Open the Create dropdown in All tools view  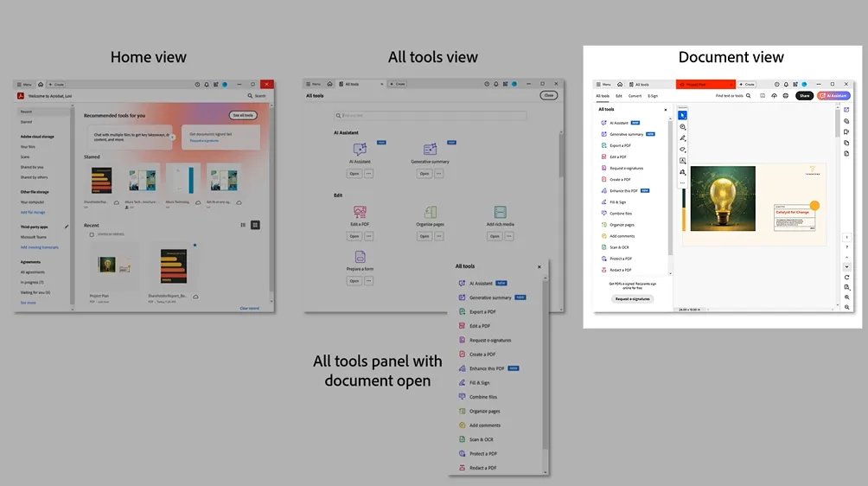click(x=398, y=84)
